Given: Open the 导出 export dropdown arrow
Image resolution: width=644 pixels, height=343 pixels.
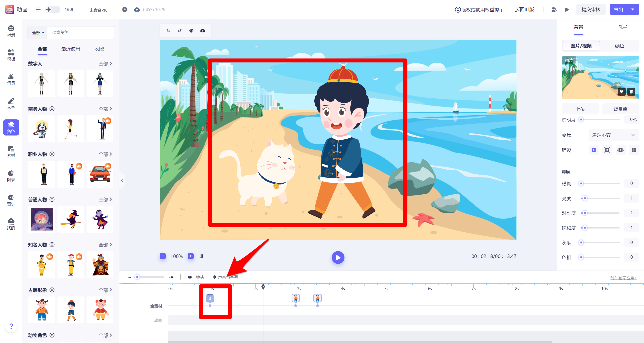Looking at the screenshot, I should (x=633, y=9).
